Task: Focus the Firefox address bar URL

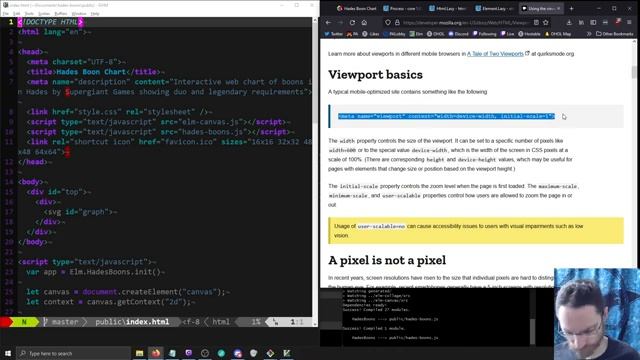Action: click(465, 22)
